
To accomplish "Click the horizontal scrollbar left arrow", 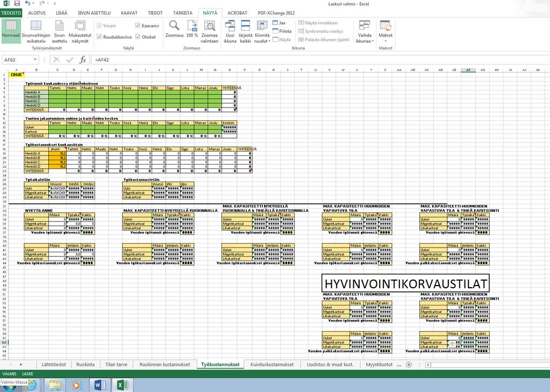I will (x=428, y=365).
